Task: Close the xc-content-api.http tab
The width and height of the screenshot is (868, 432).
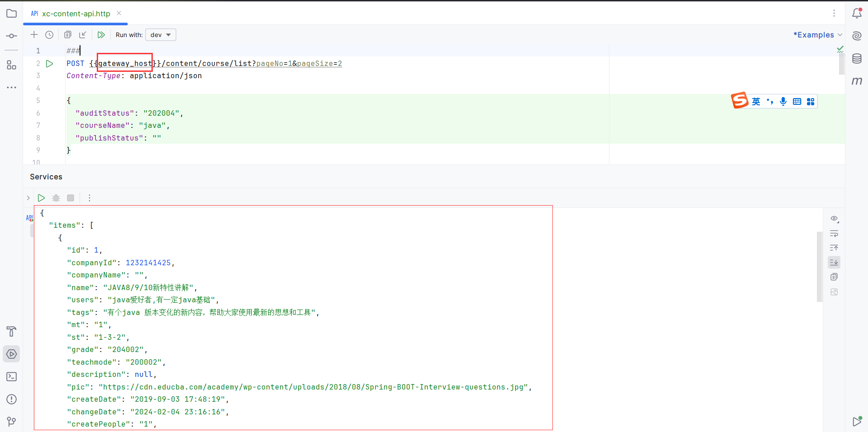Action: coord(119,13)
